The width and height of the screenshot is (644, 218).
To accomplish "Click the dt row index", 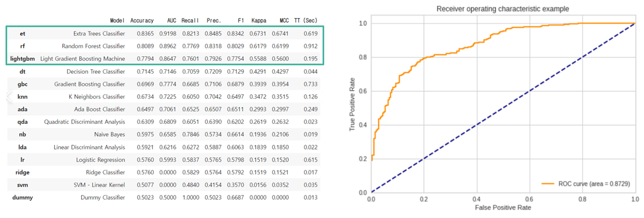I will tap(23, 71).
